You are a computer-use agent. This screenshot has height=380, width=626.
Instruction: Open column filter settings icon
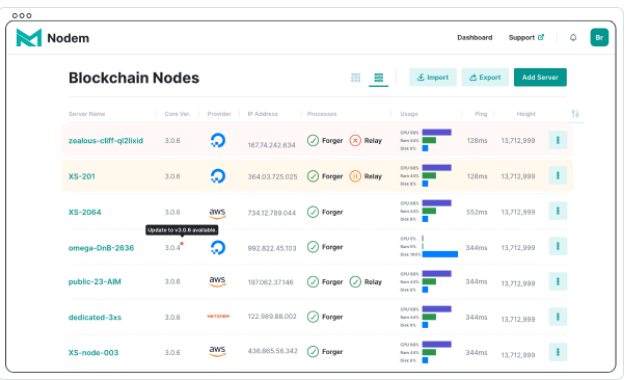point(575,114)
